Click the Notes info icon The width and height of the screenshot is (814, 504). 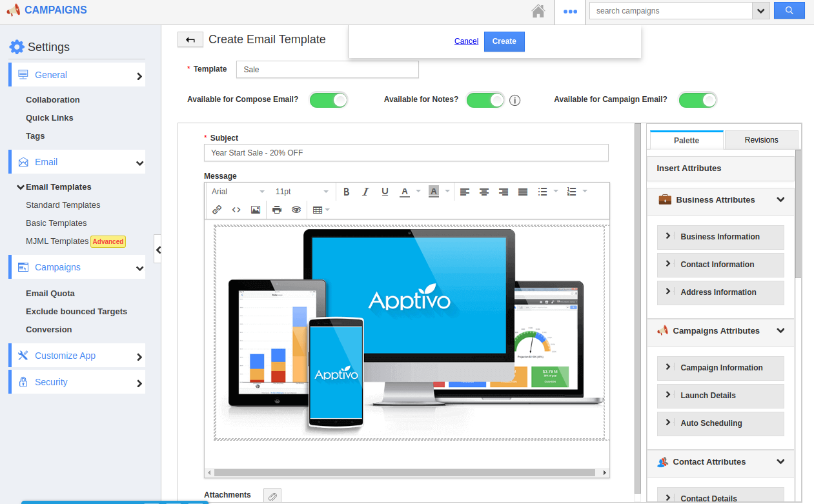point(514,100)
